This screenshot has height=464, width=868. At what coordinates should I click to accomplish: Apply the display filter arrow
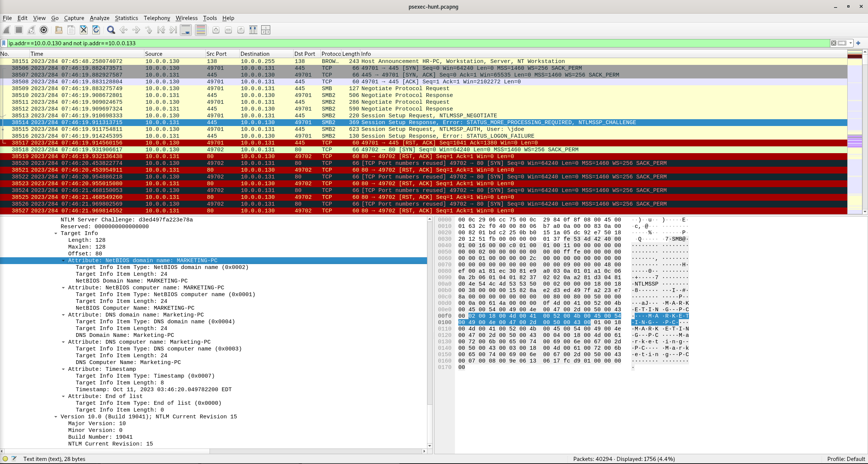(842, 43)
